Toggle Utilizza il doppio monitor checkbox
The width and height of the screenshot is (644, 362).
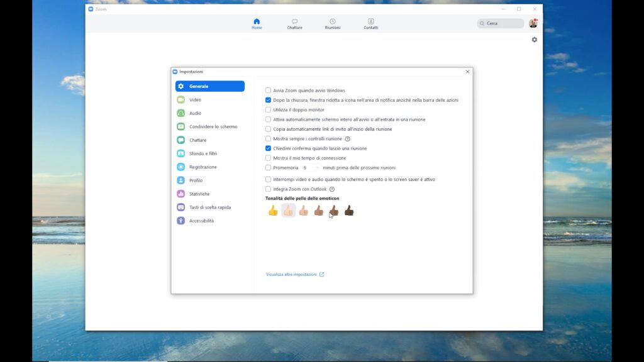(269, 110)
